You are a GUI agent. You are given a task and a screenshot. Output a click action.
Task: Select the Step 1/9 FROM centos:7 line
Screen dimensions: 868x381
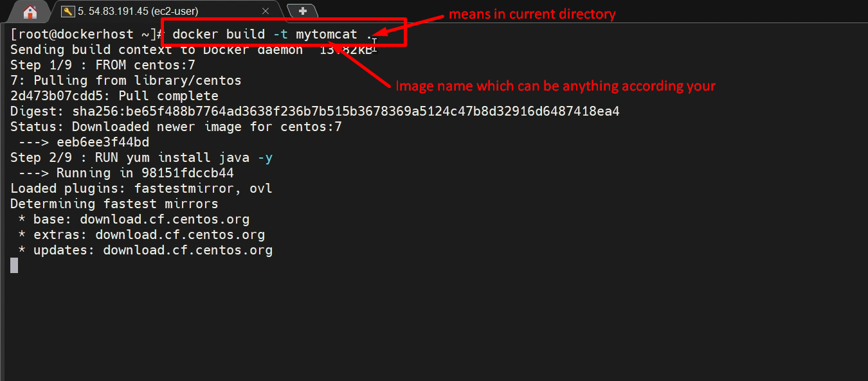103,65
